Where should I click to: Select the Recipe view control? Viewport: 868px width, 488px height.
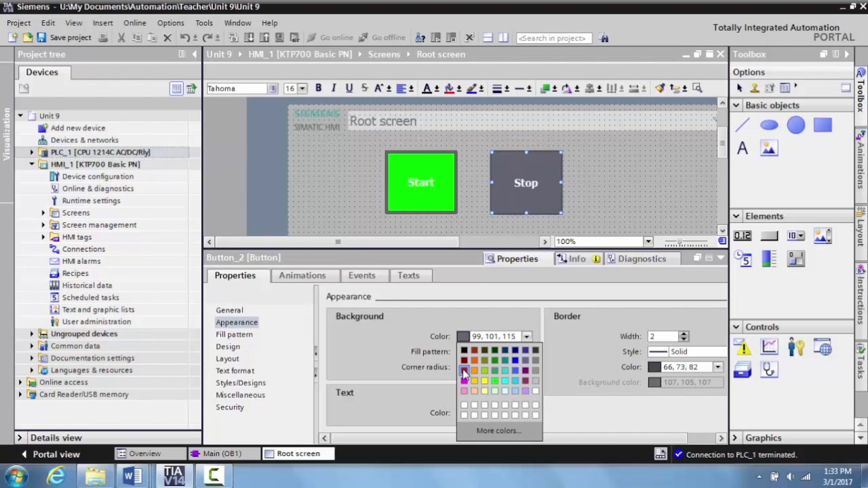(x=743, y=371)
